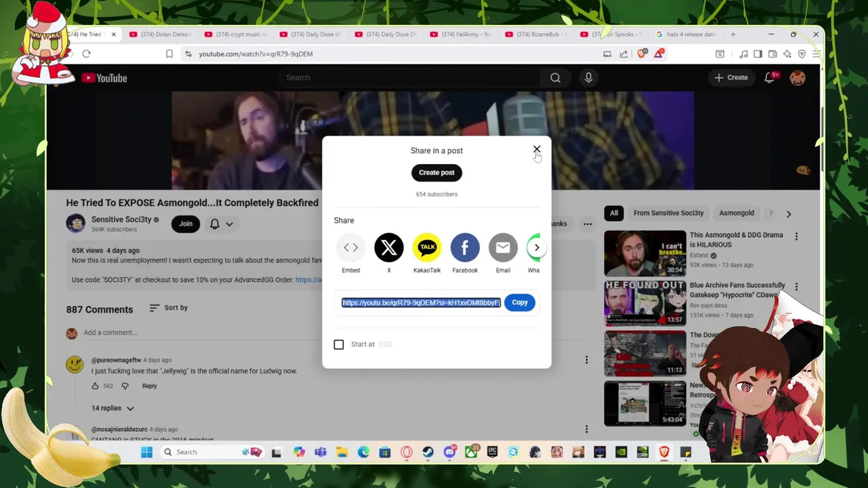The width and height of the screenshot is (868, 488).
Task: Open more actions dots under video
Action: (x=587, y=224)
